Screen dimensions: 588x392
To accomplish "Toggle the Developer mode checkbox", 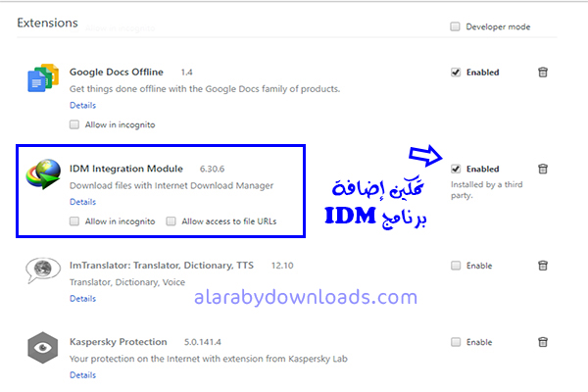I will (x=455, y=26).
